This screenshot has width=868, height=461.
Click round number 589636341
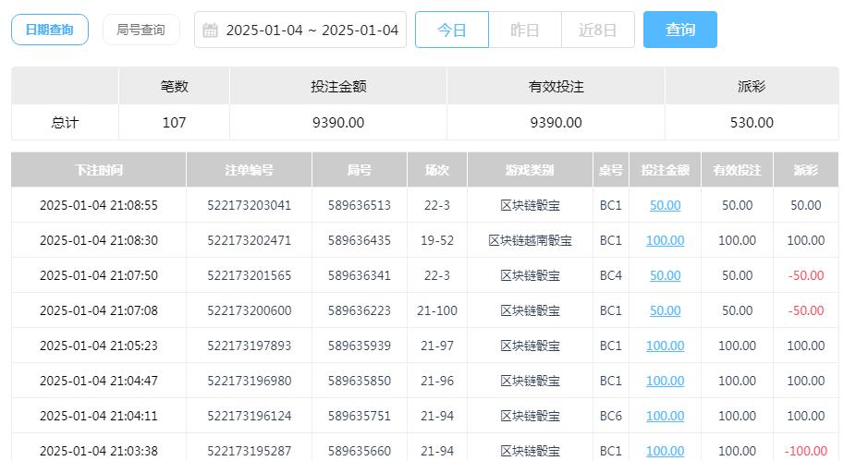point(360,275)
